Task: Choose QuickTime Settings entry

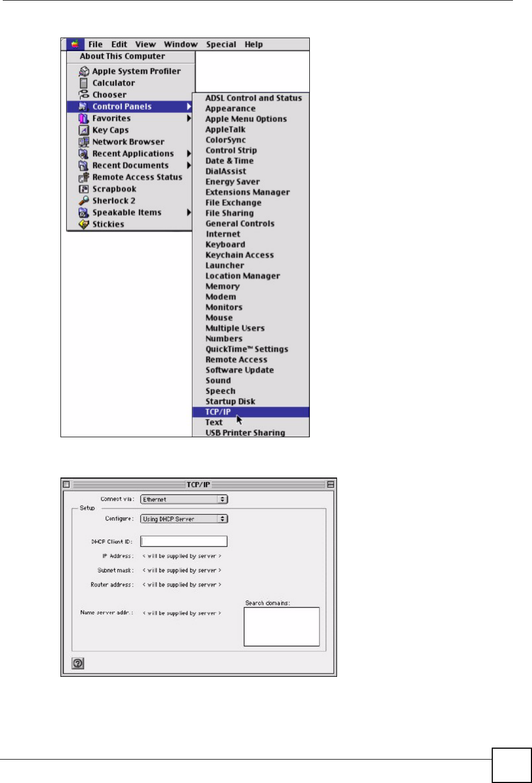Action: (x=247, y=350)
